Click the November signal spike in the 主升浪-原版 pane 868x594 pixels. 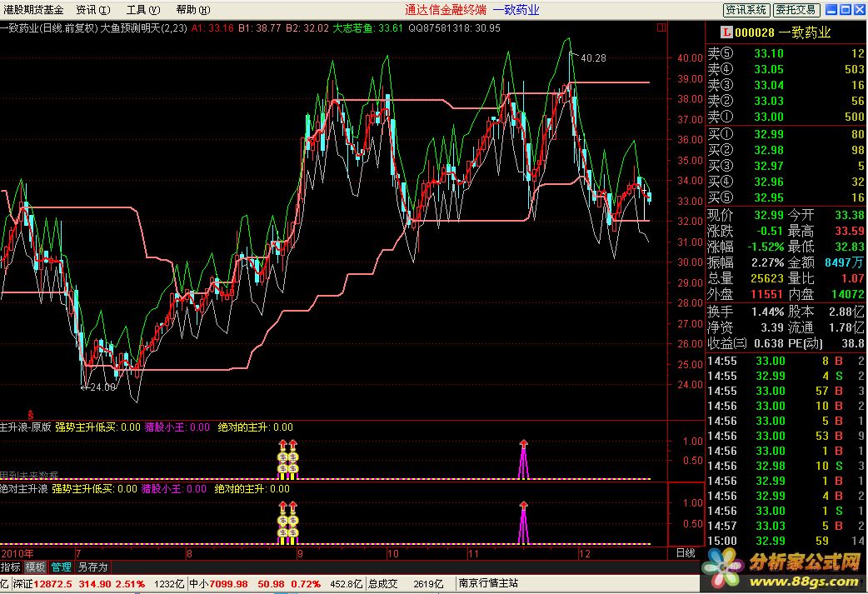(523, 460)
